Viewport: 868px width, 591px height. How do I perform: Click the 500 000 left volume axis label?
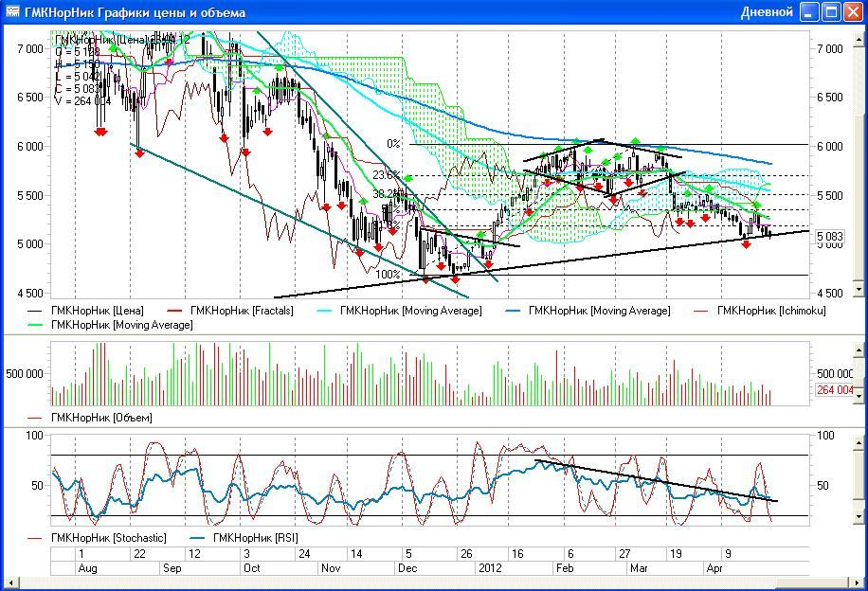[x=25, y=373]
